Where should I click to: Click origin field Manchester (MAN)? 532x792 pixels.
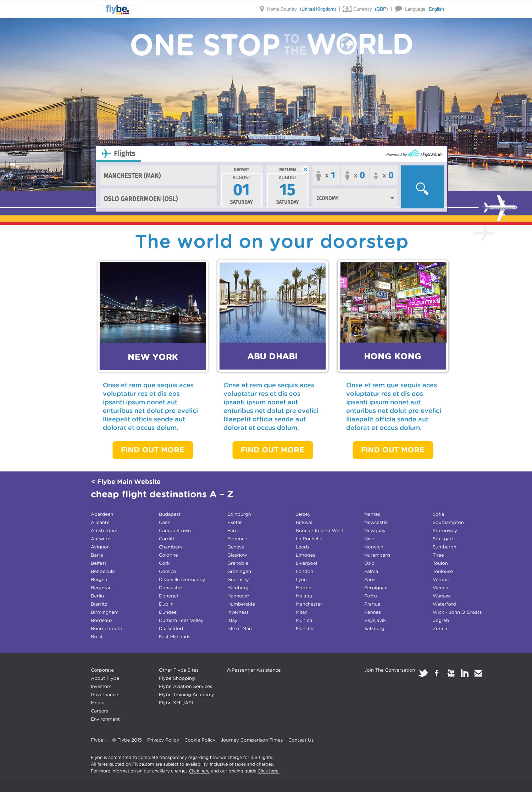coord(158,175)
